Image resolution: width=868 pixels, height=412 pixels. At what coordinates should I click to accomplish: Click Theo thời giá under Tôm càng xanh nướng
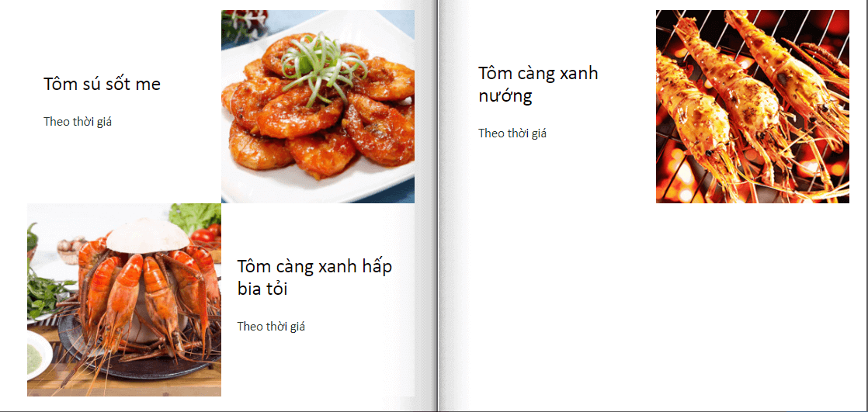pos(512,133)
